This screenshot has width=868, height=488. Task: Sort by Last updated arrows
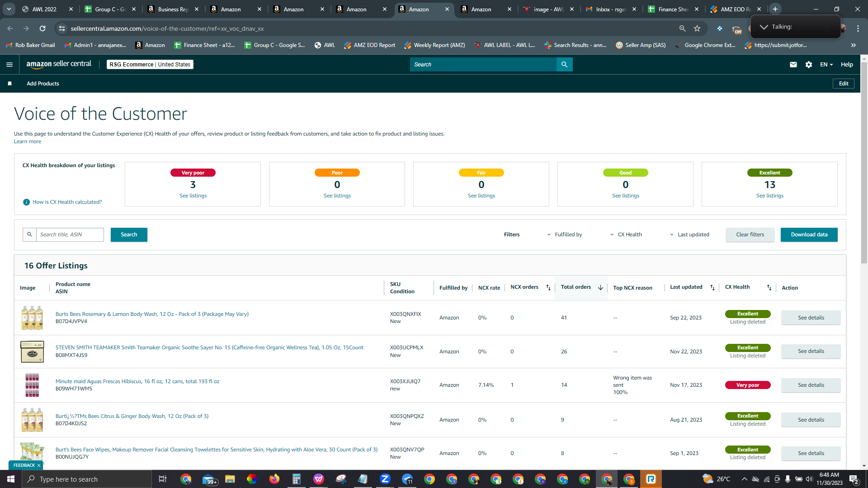(x=712, y=287)
